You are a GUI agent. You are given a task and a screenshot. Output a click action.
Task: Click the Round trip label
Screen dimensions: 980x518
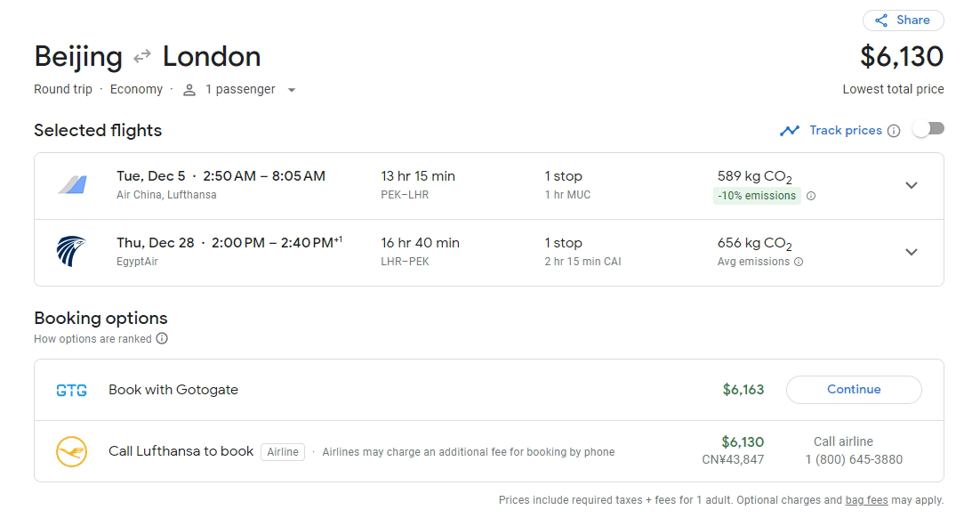[63, 90]
